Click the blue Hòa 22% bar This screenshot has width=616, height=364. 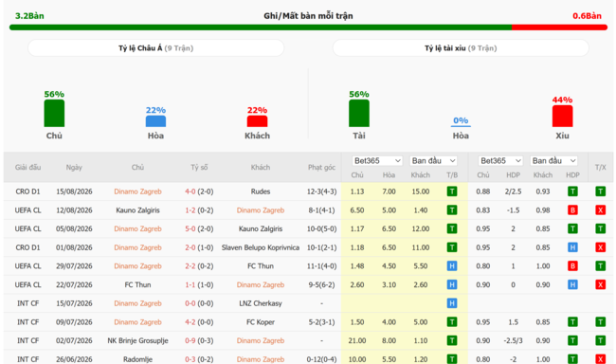[x=155, y=121]
